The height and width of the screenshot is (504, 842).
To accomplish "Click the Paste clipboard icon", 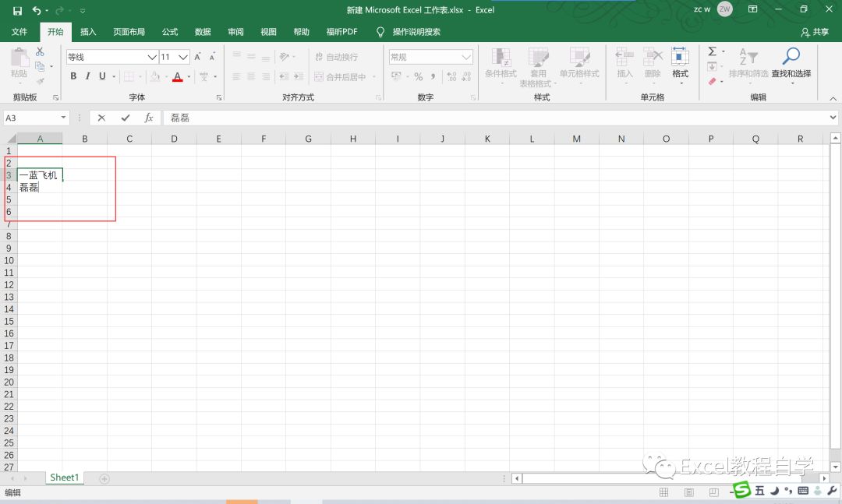I will point(19,58).
